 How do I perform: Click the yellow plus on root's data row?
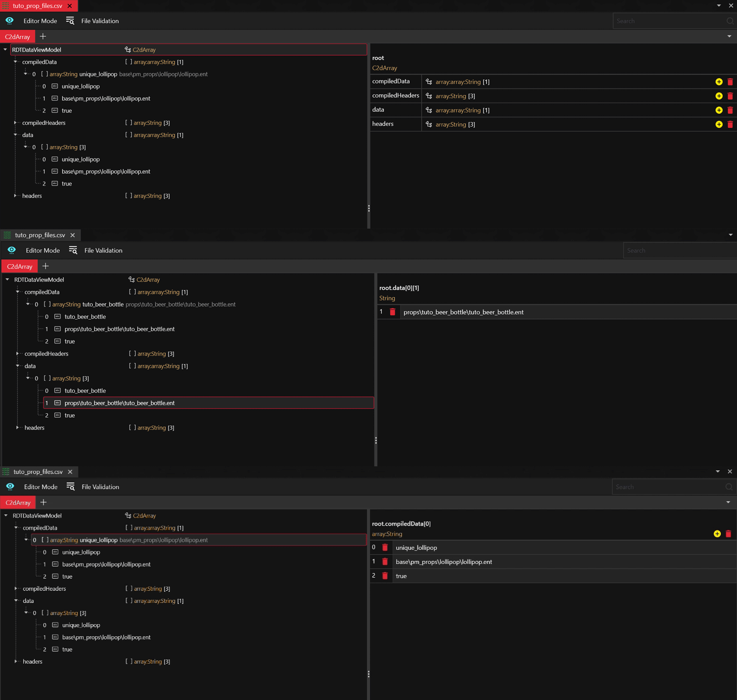(x=718, y=110)
